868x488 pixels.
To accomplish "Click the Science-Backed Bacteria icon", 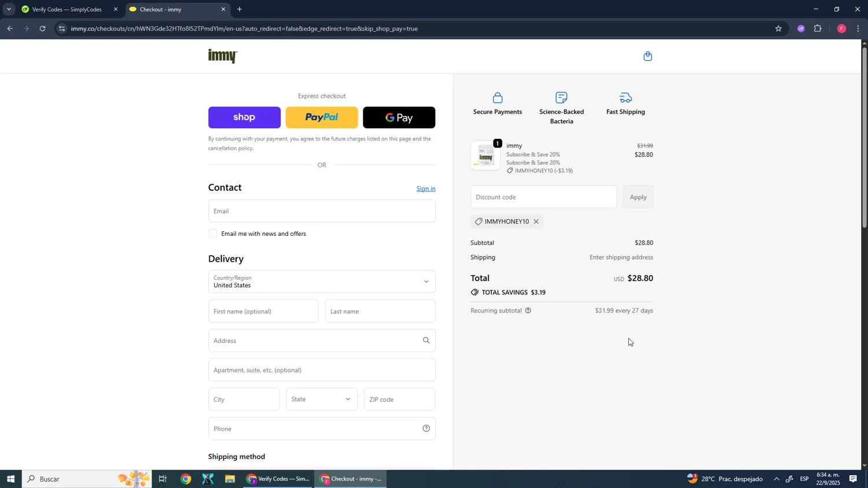I will (561, 98).
